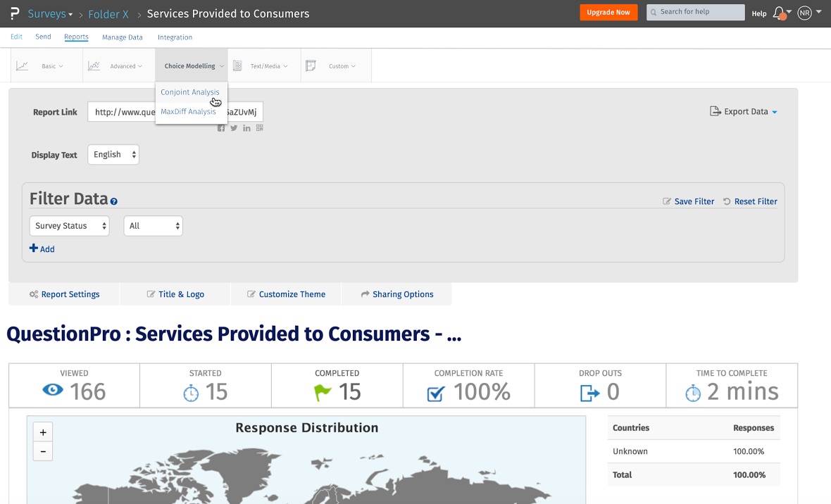Expand the Custom reports dropdown
This screenshot has height=504, width=831.
(342, 66)
